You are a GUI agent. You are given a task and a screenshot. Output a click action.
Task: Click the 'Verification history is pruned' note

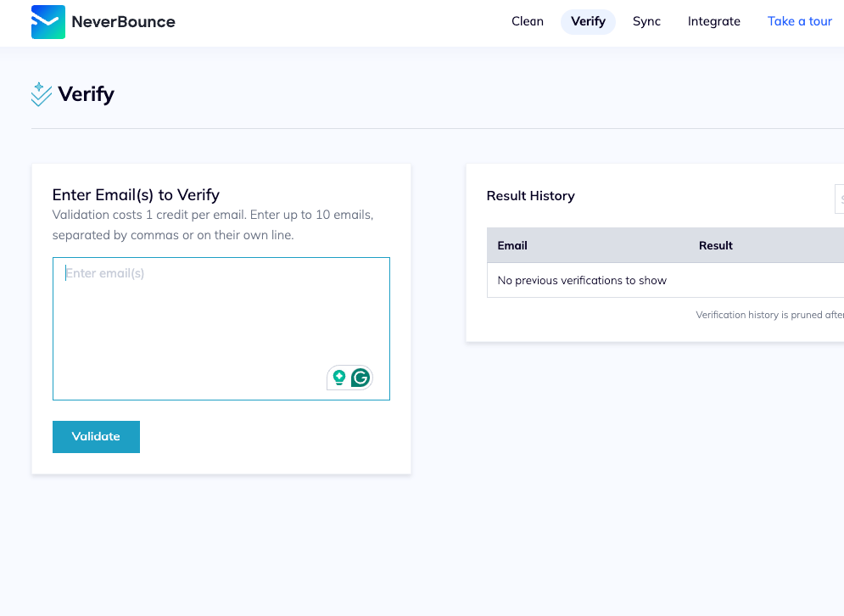coord(769,315)
